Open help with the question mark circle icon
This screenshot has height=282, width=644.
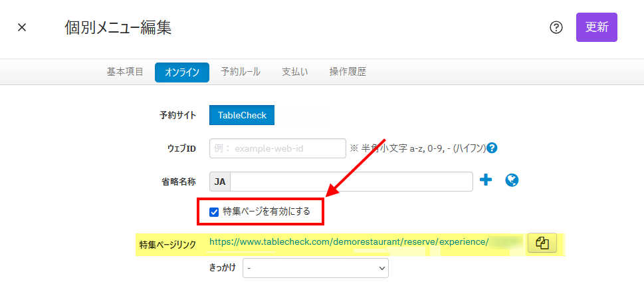556,27
